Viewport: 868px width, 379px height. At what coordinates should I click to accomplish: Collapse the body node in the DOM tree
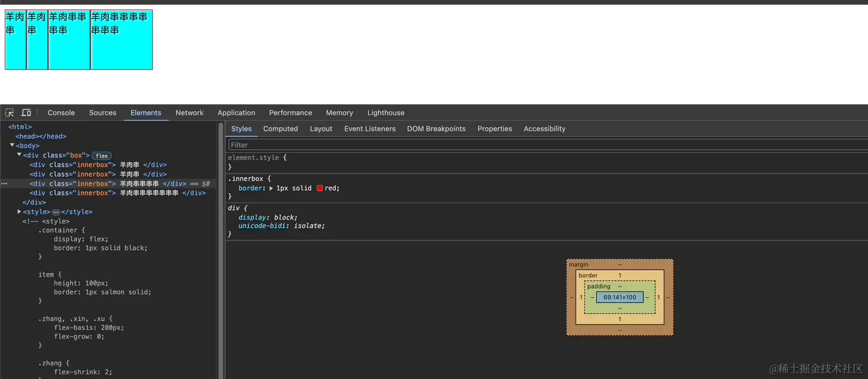tap(12, 145)
